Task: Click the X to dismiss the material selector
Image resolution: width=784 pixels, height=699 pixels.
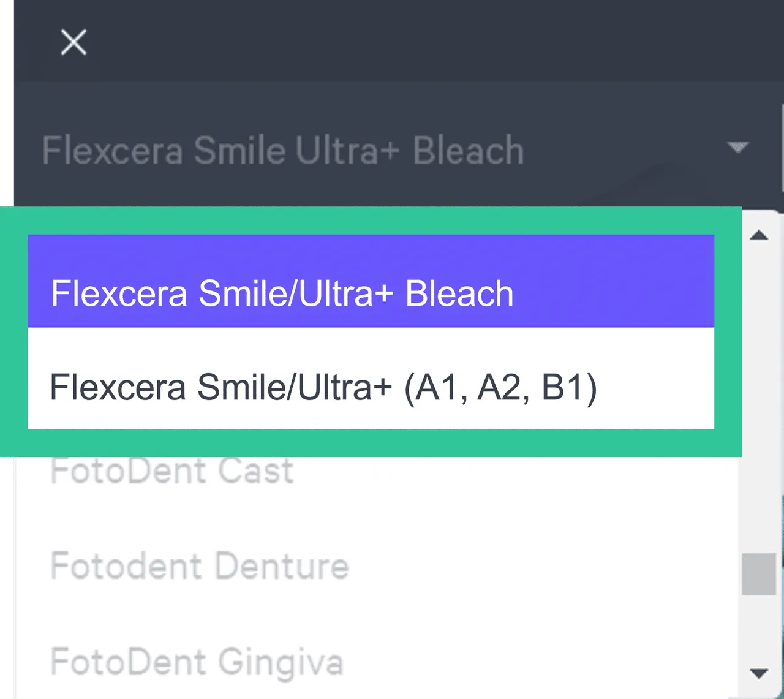Action: (73, 42)
